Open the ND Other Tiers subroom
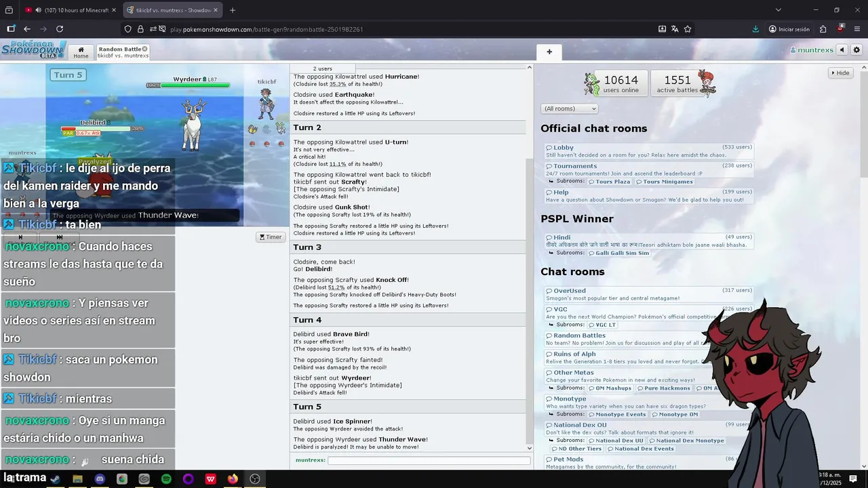 point(576,449)
